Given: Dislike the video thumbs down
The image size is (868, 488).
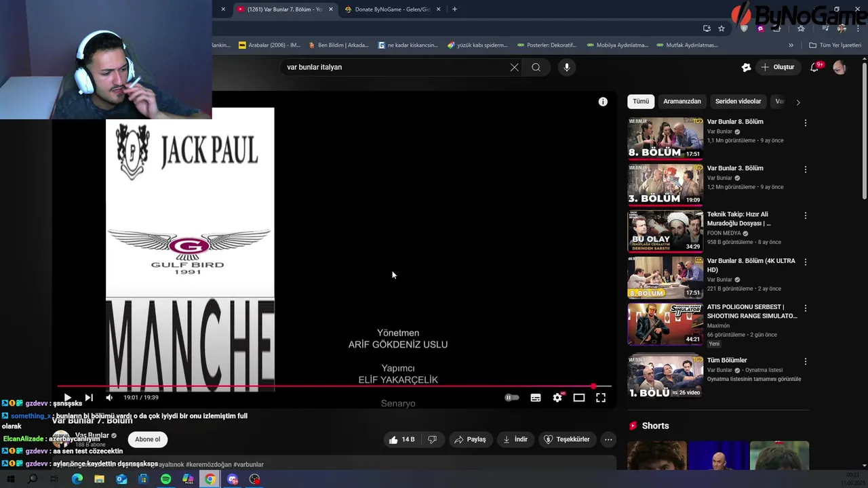Looking at the screenshot, I should coord(433,439).
